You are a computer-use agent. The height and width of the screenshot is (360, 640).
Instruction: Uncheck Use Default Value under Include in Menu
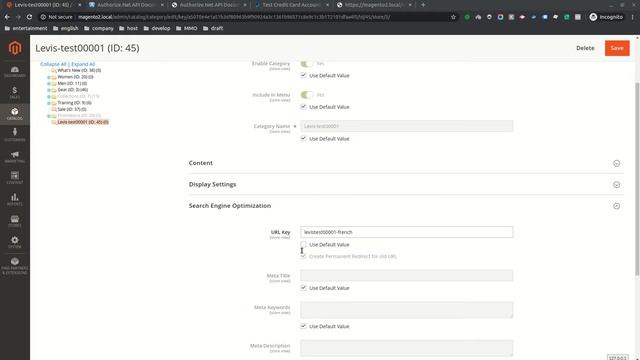pyautogui.click(x=303, y=107)
